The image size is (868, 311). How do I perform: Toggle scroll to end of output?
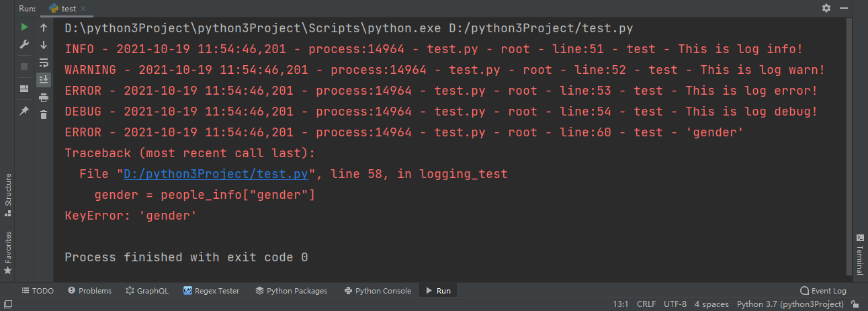[44, 80]
